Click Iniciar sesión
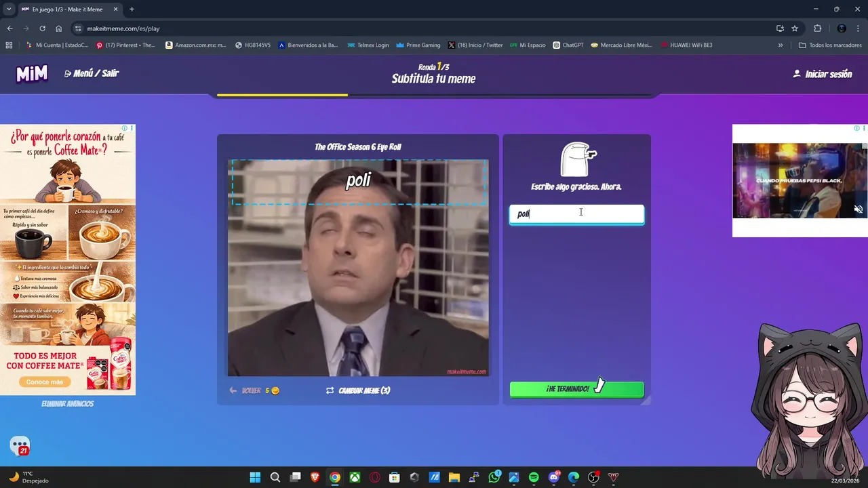Viewport: 868px width, 488px height. coord(822,74)
